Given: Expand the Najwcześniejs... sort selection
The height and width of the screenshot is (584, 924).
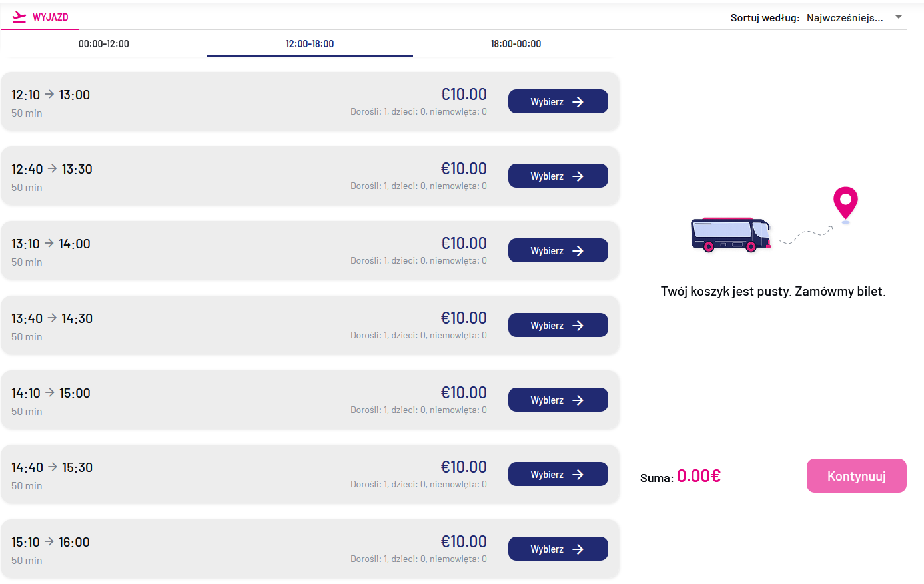Looking at the screenshot, I should point(845,18).
